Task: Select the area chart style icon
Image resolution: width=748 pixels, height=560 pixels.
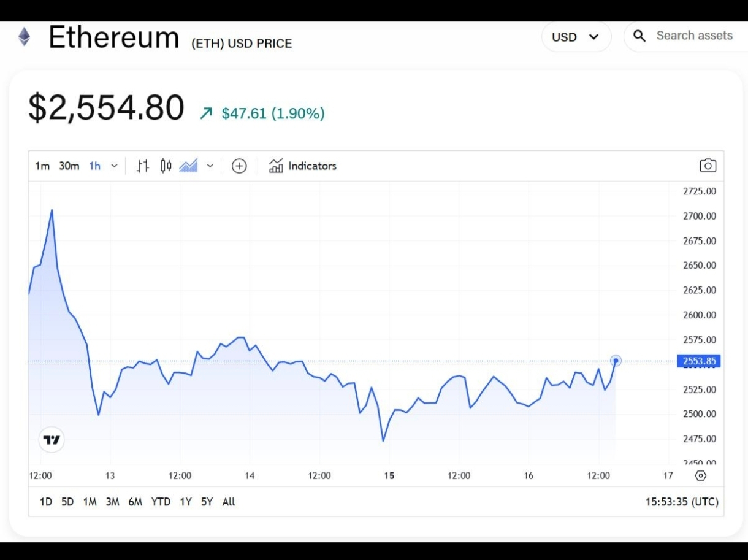Action: tap(188, 166)
